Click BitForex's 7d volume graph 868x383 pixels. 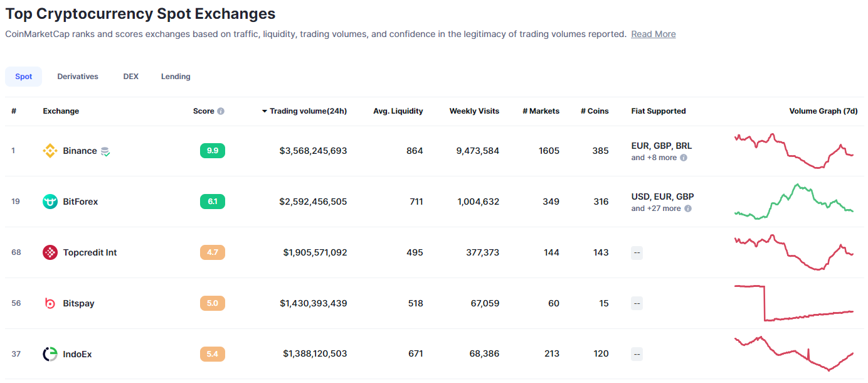click(x=793, y=202)
